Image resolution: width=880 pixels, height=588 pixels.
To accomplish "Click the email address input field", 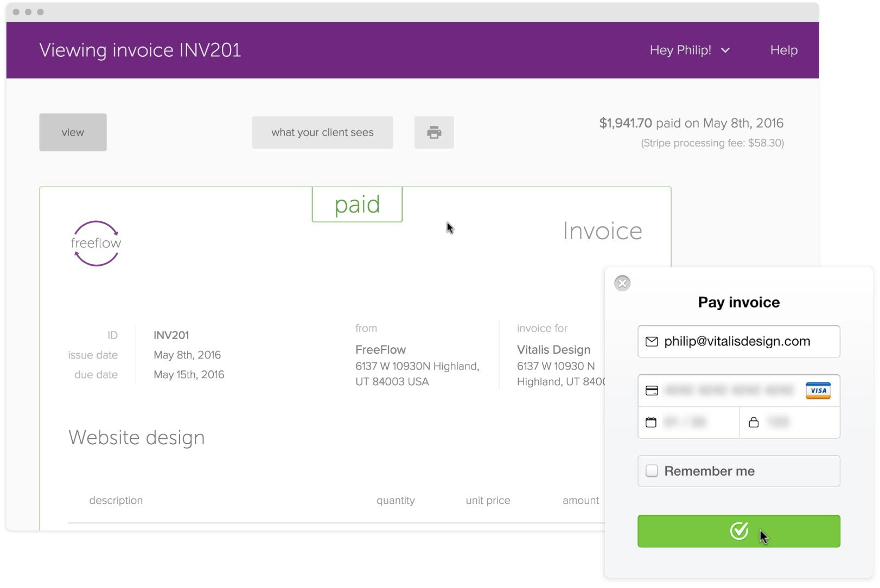I will (739, 341).
